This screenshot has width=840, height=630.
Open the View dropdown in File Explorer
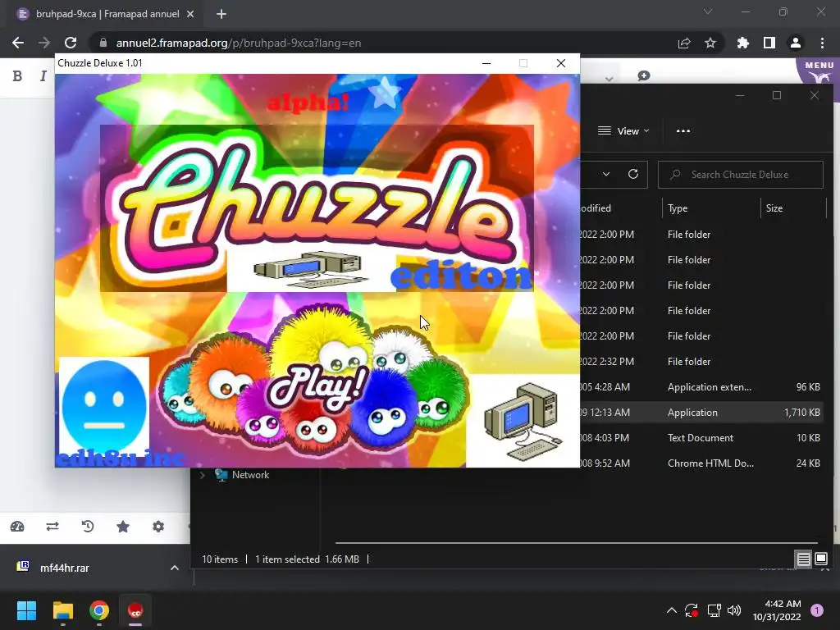[x=623, y=131]
